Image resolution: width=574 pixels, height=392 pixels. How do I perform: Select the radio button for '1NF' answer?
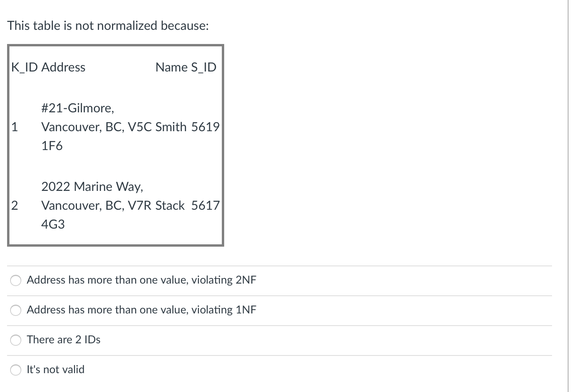coord(15,310)
